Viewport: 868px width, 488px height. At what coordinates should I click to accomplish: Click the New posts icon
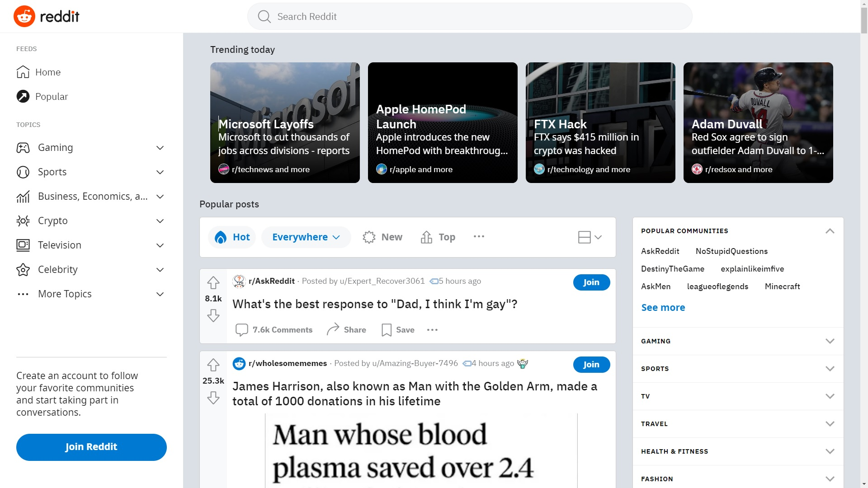pyautogui.click(x=369, y=237)
